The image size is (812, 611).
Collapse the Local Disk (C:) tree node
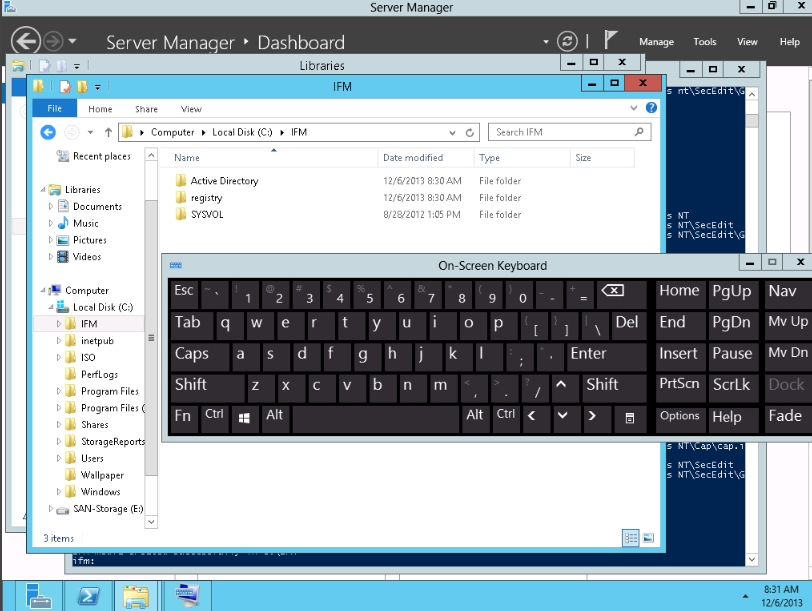tap(47, 308)
